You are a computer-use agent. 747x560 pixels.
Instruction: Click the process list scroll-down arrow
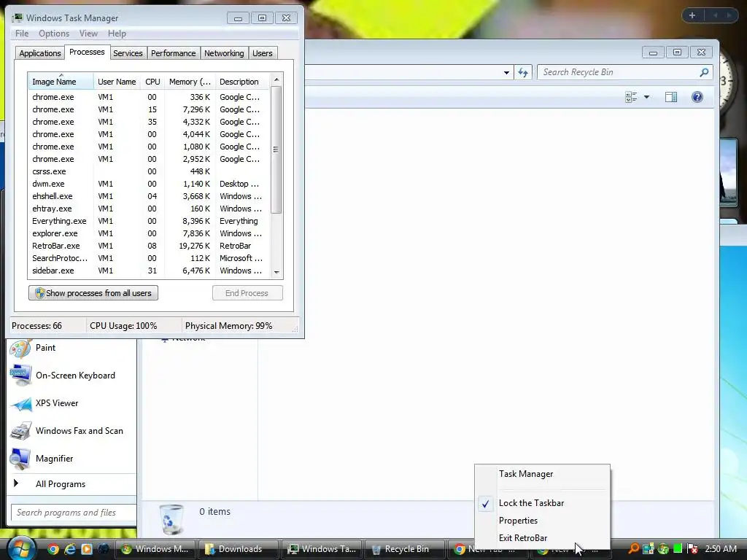(276, 273)
